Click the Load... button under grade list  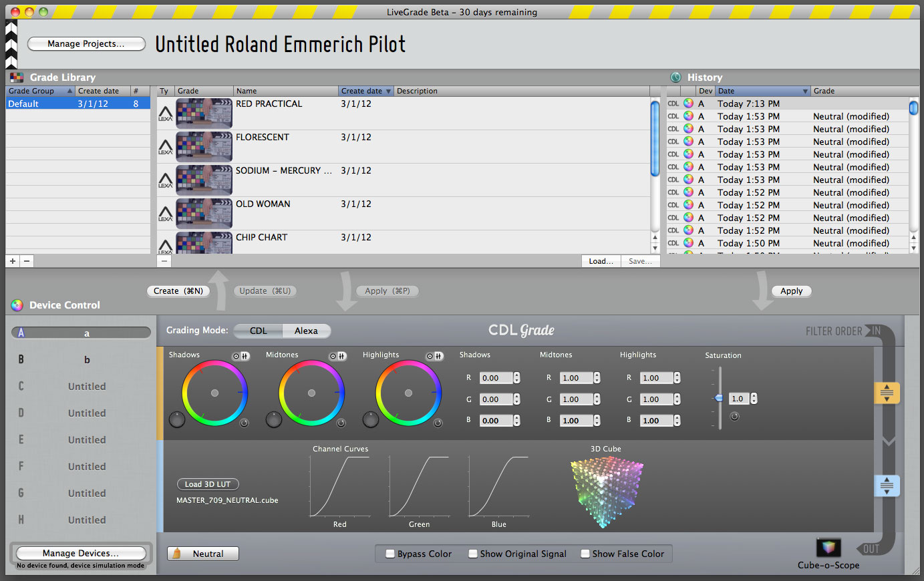tap(601, 261)
